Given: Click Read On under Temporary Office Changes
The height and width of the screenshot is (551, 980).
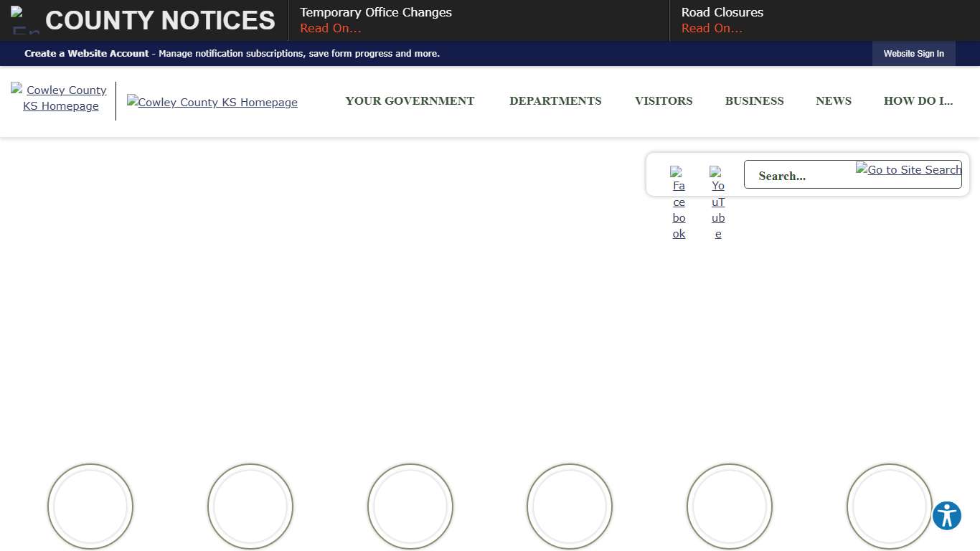Looking at the screenshot, I should (330, 28).
